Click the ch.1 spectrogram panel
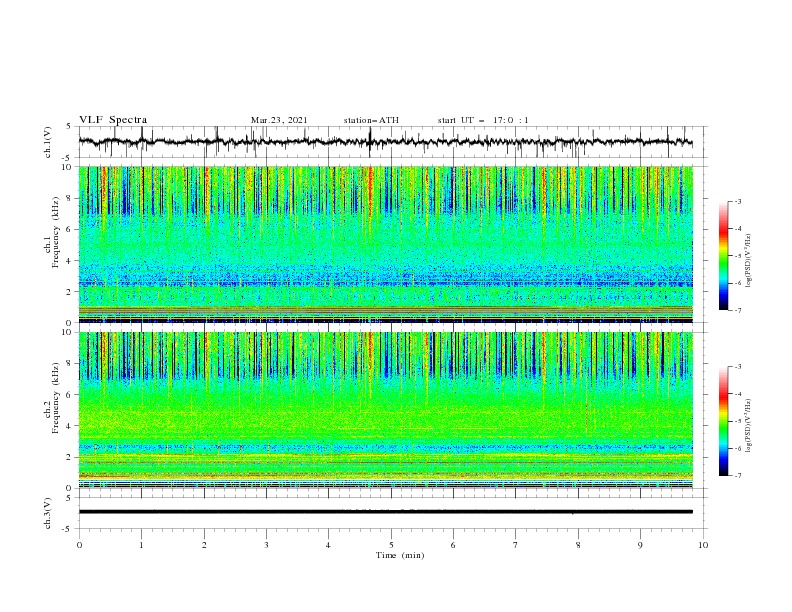 tap(386, 244)
